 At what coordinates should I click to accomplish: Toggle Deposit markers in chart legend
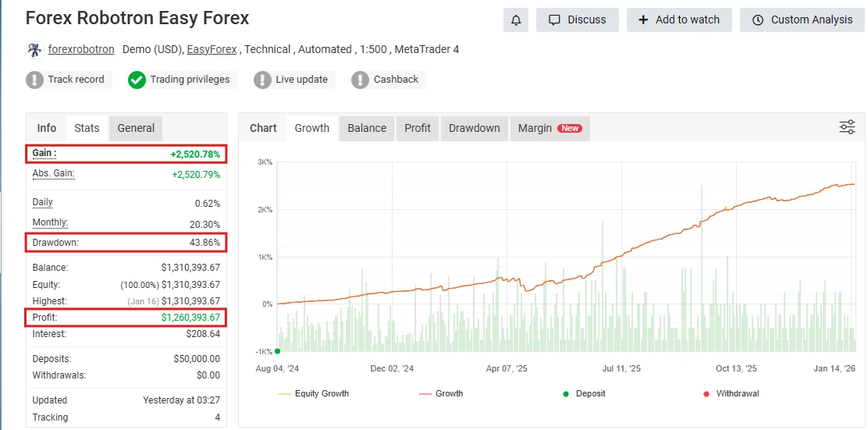(583, 393)
